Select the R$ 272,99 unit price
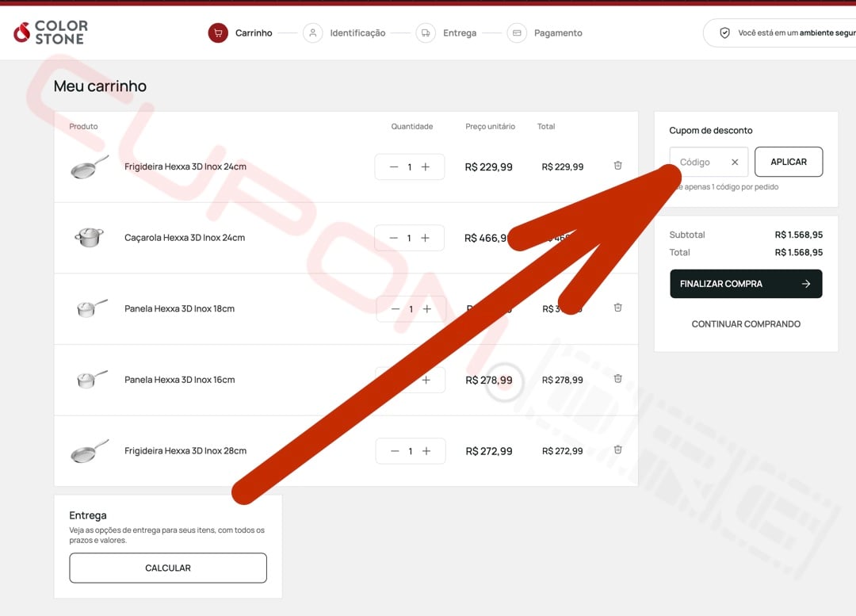This screenshot has height=616, width=856. pyautogui.click(x=488, y=451)
